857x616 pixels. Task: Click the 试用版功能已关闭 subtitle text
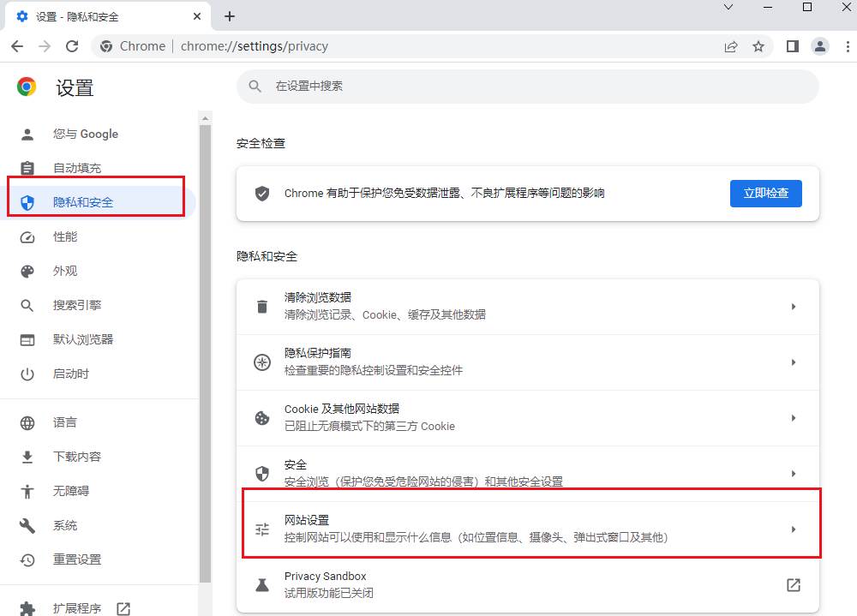329,593
